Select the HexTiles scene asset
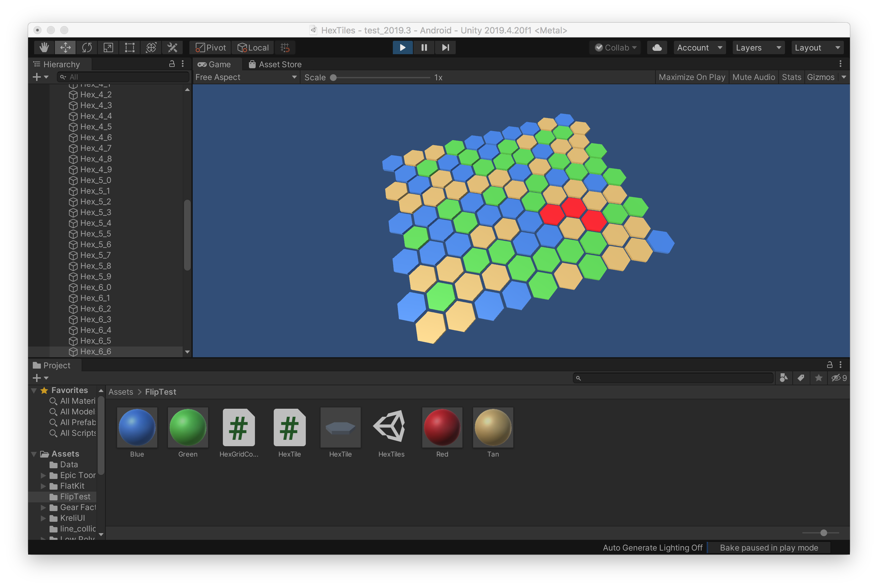878x588 pixels. (391, 433)
